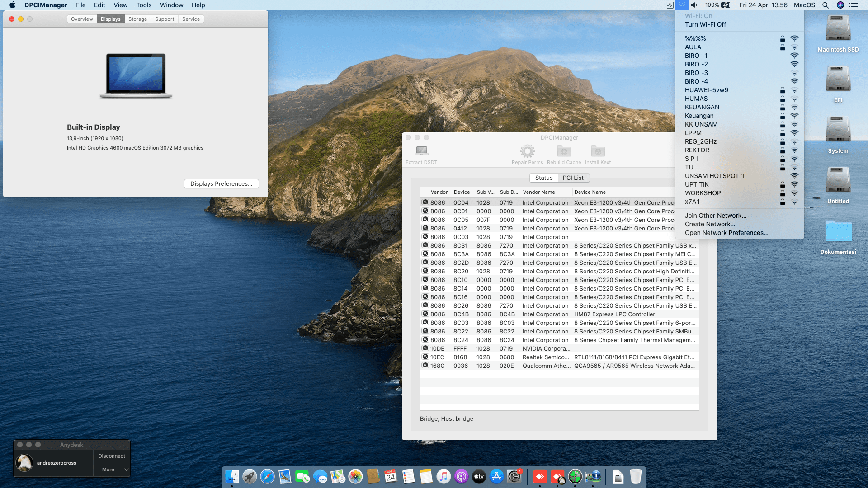This screenshot has height=488, width=868.
Task: Turn Wi-Fi Off from Wi-Fi menu
Action: pyautogui.click(x=705, y=24)
